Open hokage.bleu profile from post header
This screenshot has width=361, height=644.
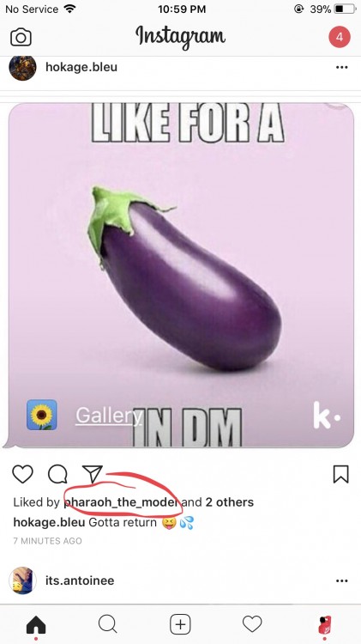click(81, 67)
